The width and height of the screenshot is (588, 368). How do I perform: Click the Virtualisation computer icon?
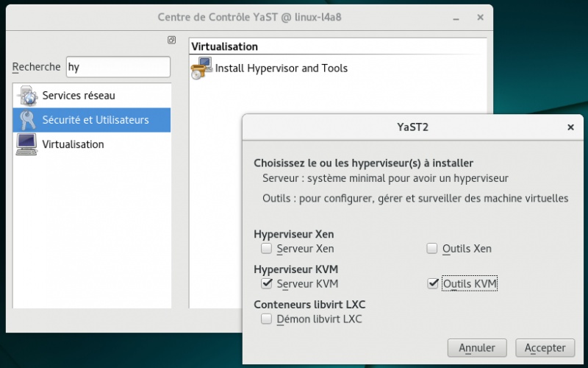[26, 144]
